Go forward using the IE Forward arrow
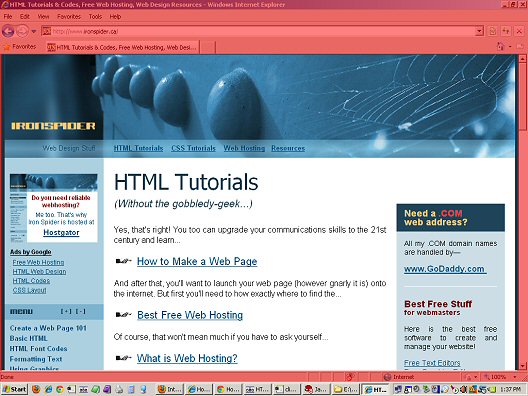 coord(23,32)
